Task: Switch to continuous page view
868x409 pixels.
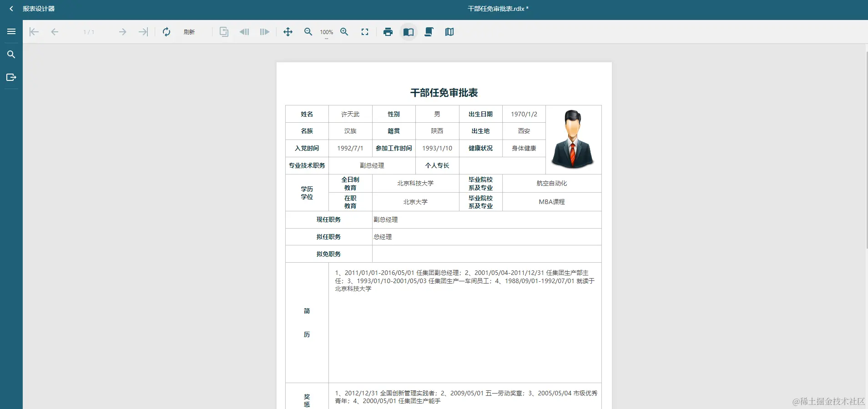Action: [429, 32]
